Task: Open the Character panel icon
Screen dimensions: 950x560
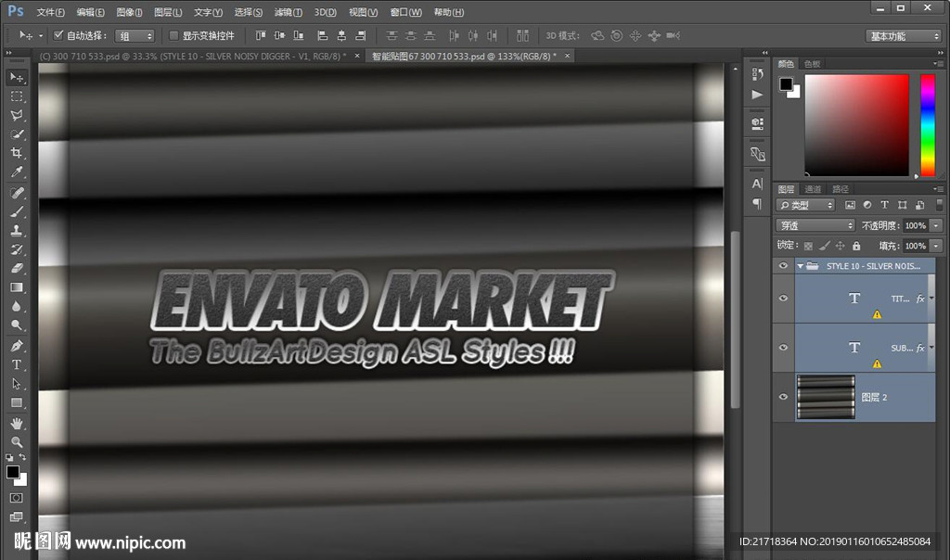Action: (x=757, y=184)
